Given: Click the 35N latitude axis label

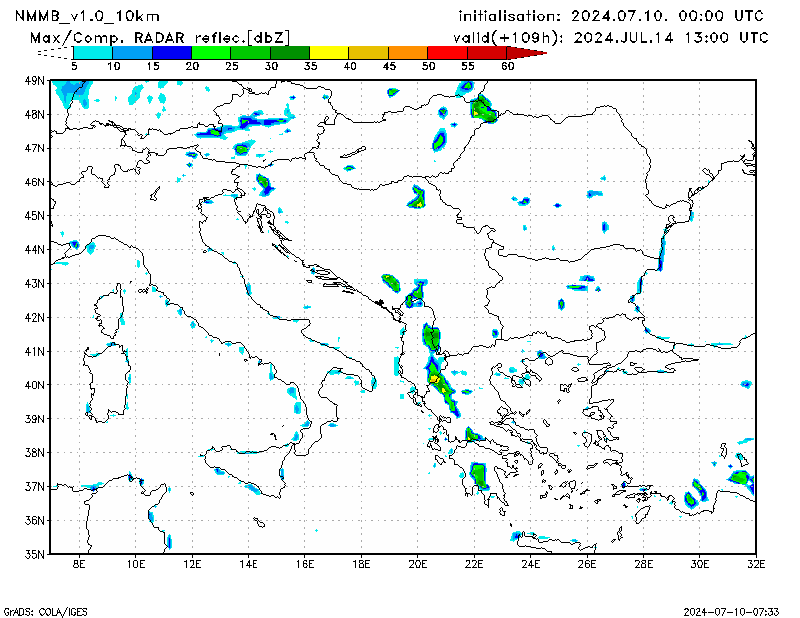Looking at the screenshot, I should tap(34, 554).
